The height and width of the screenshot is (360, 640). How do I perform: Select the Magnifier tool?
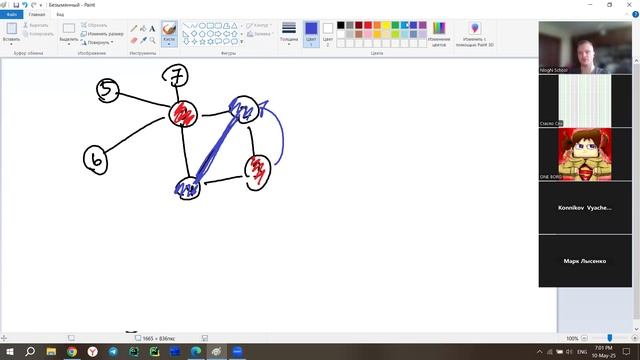[152, 40]
